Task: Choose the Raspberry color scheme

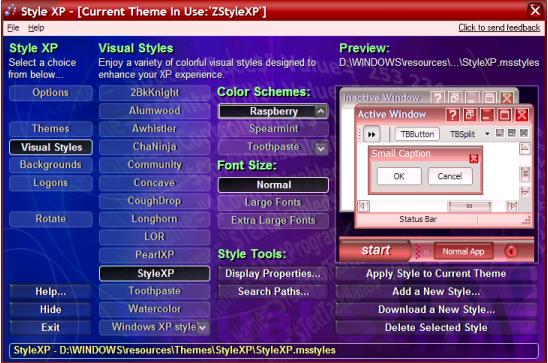Action: pyautogui.click(x=273, y=111)
